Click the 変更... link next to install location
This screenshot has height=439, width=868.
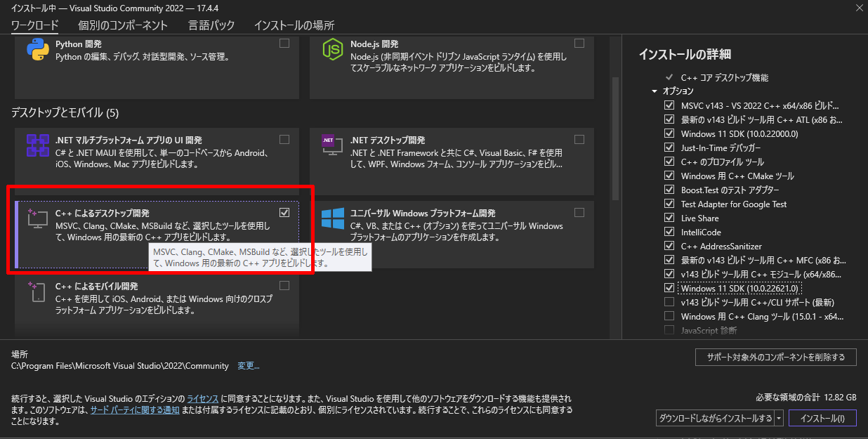point(249,366)
